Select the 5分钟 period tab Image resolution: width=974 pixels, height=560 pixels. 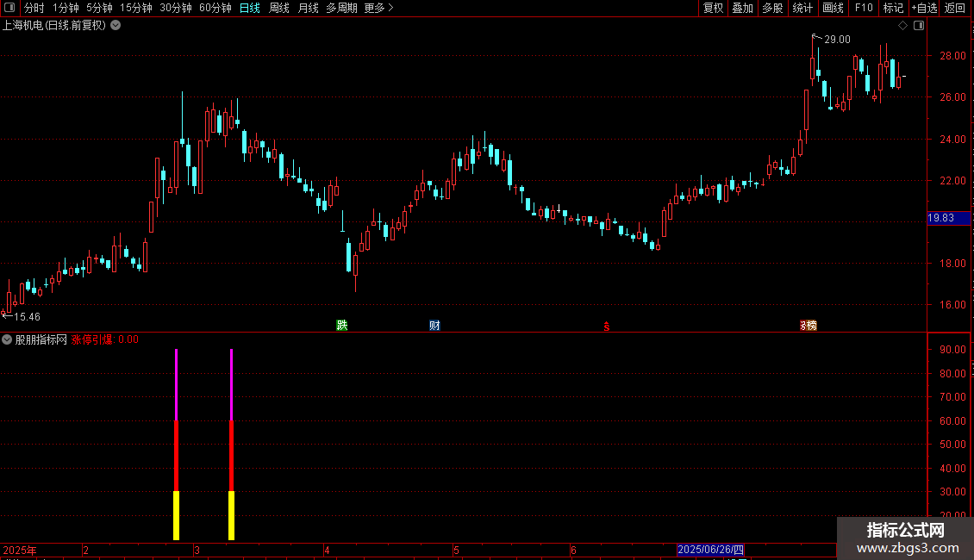(99, 8)
